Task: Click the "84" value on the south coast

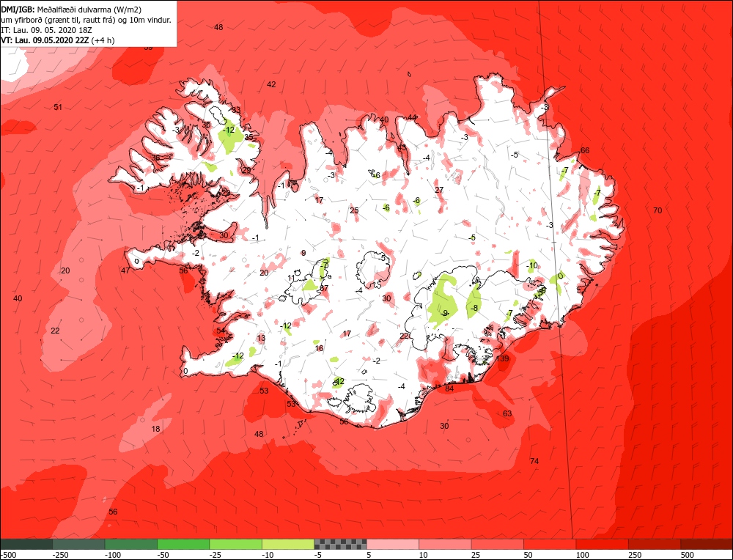Action: coord(449,388)
